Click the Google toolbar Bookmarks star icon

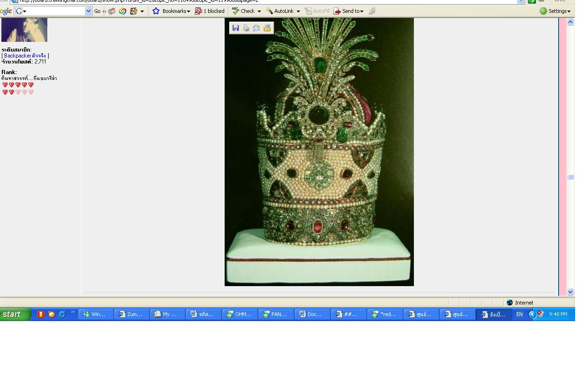tap(156, 11)
